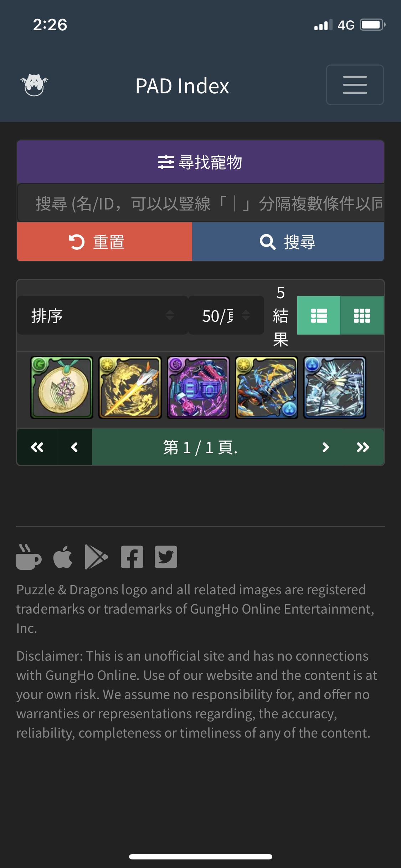Switch to list view layout

click(x=319, y=315)
